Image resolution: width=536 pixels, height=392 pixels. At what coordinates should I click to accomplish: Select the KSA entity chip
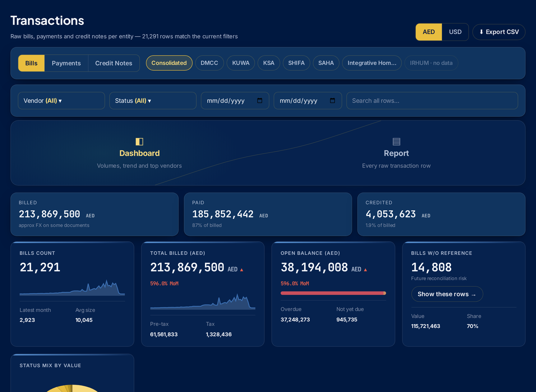(x=269, y=63)
